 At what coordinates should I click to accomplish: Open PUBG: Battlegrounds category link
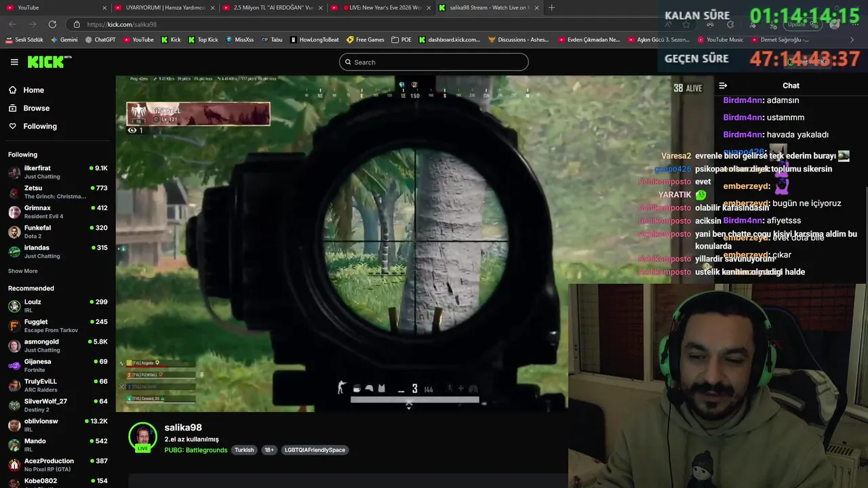click(196, 450)
